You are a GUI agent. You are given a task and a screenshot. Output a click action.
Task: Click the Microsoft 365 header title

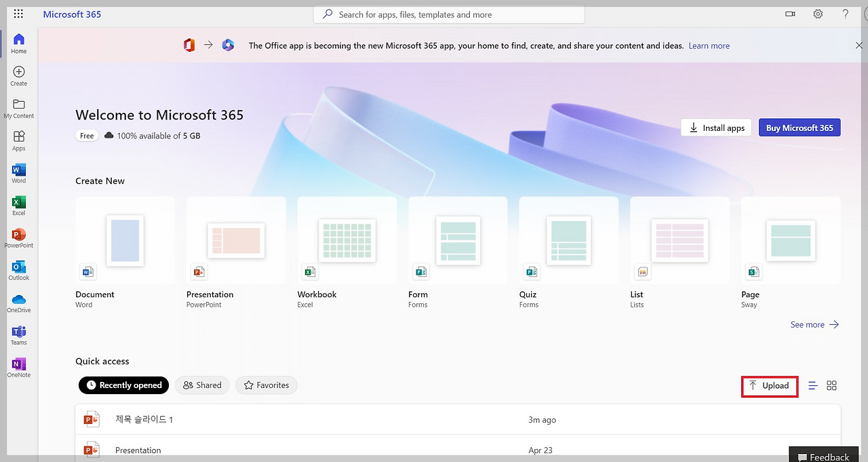click(72, 14)
